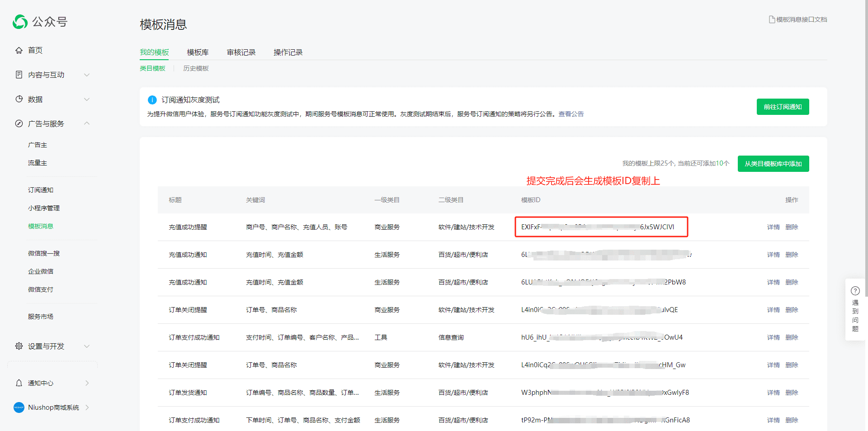
Task: Click the 数据 pie chart icon
Action: click(19, 99)
